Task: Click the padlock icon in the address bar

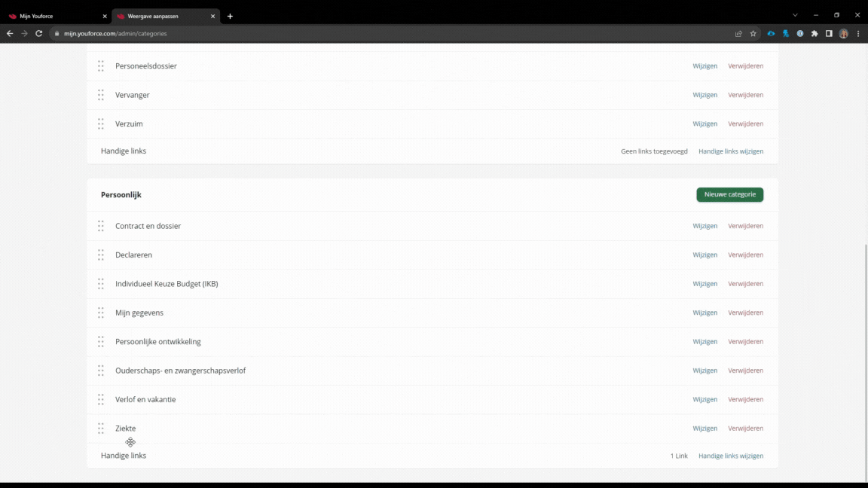Action: pos(57,33)
